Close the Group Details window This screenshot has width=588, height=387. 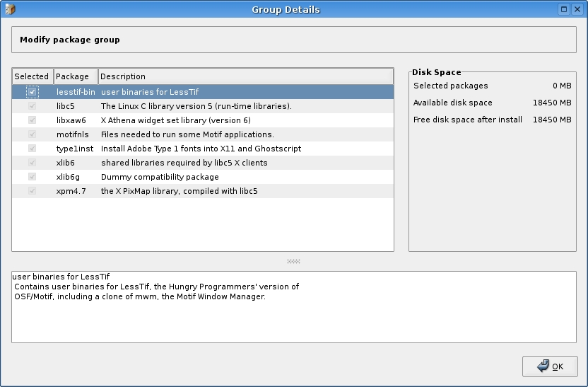(577, 9)
